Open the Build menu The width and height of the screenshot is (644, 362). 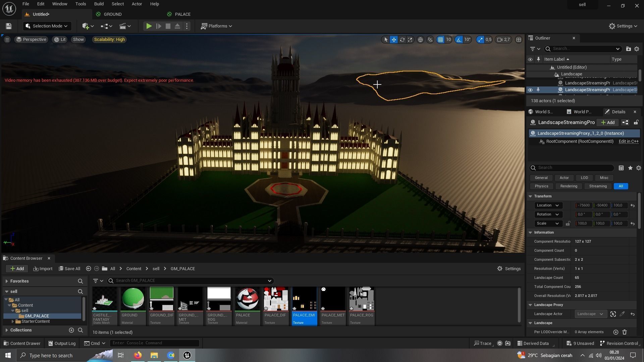point(99,4)
